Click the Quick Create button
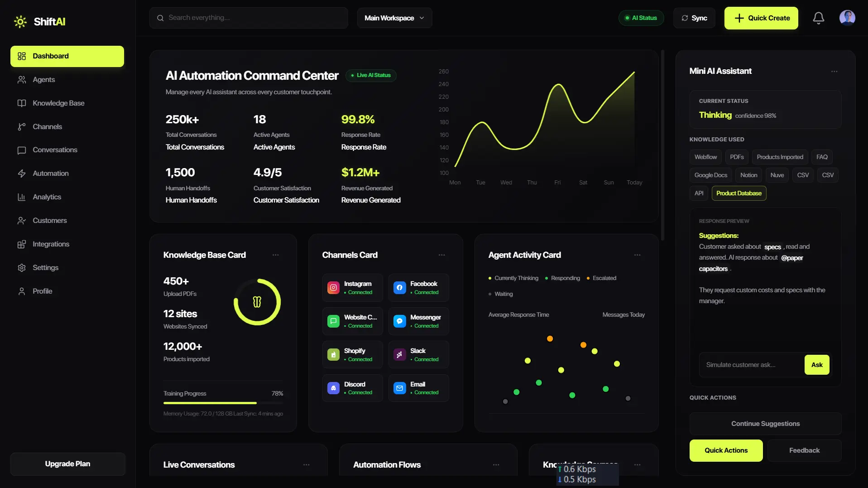Image resolution: width=868 pixels, height=488 pixels. click(761, 18)
